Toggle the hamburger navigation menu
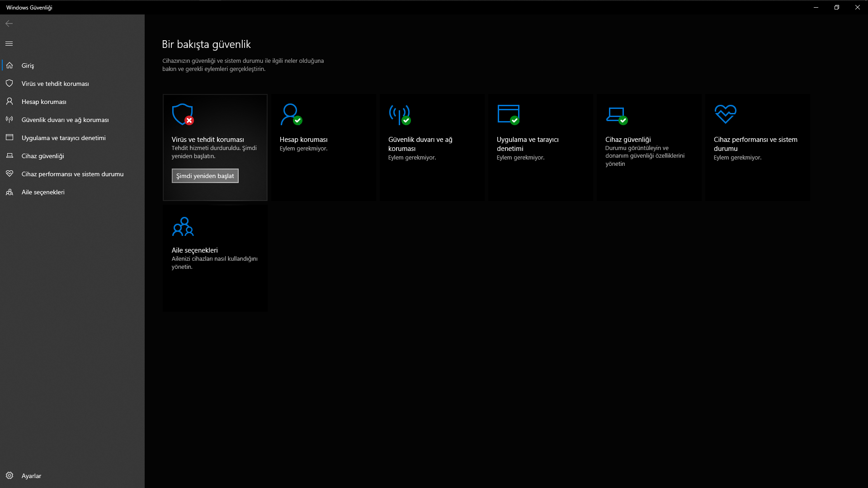Screen dimensions: 868x488 (x=9, y=44)
